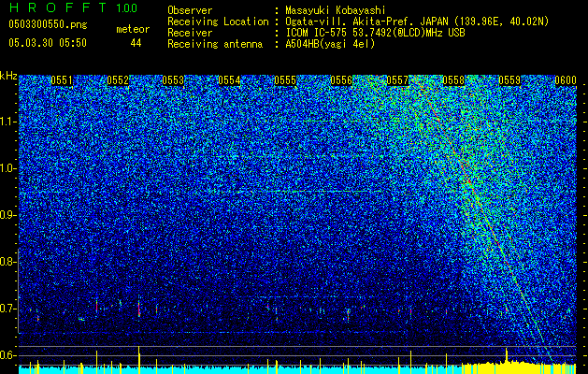Click the HROFFT title text

point(59,7)
